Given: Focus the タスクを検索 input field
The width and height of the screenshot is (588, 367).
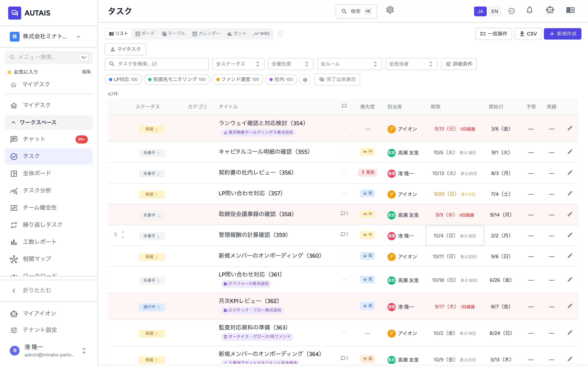Looking at the screenshot, I should tap(157, 64).
